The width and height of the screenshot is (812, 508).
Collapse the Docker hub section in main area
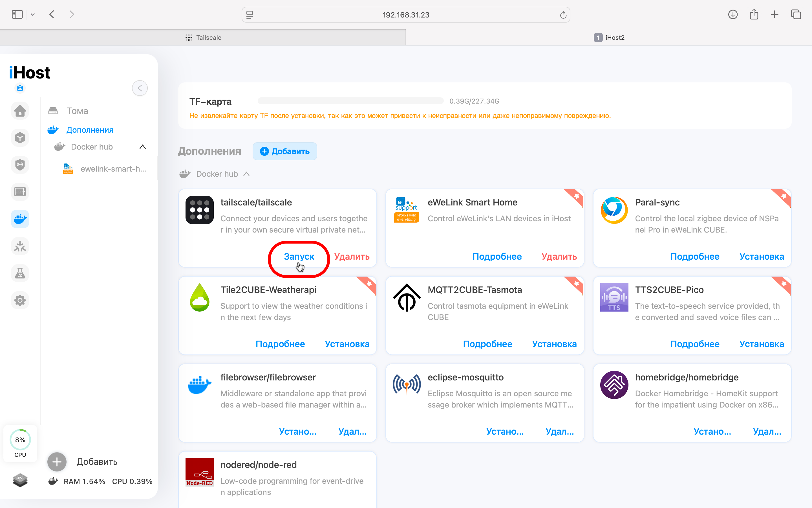[246, 174]
